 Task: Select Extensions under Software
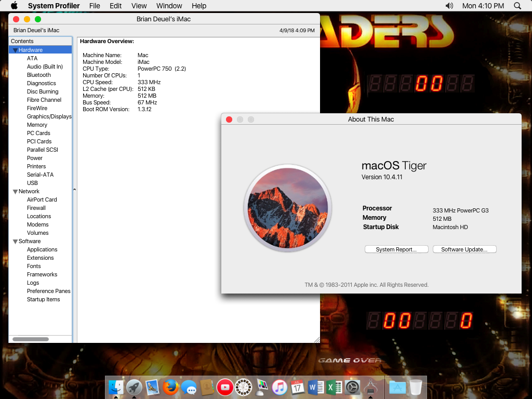click(41, 258)
